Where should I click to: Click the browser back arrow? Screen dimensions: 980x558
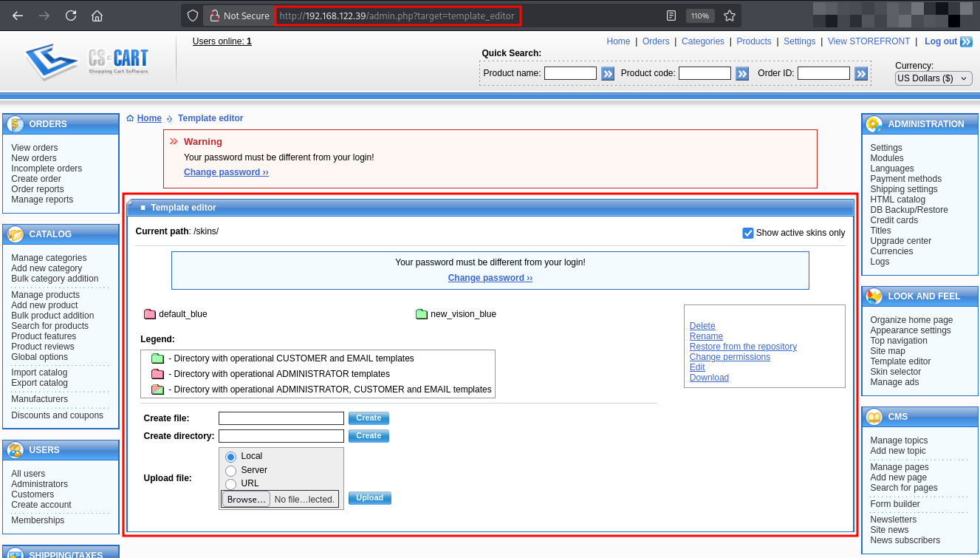(18, 16)
